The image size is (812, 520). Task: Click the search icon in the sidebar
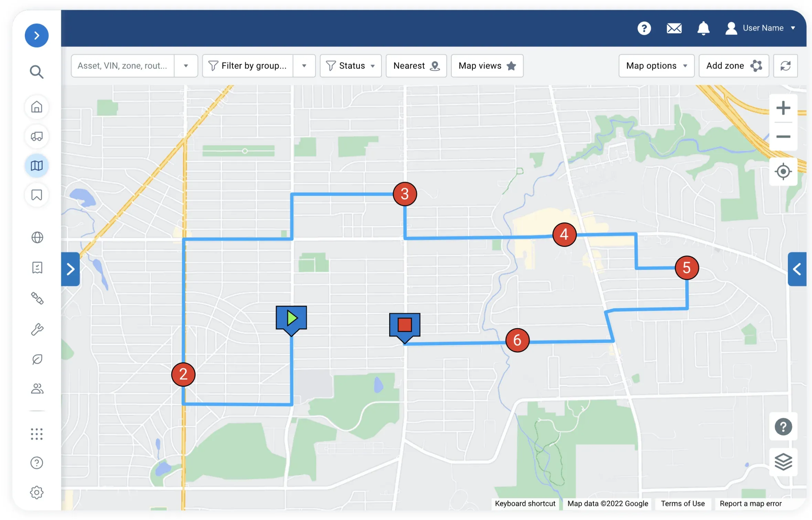point(37,72)
